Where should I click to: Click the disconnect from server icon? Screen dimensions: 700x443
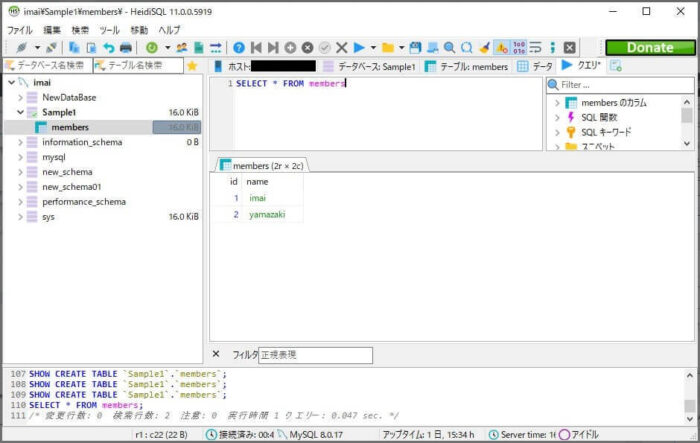tap(52, 48)
